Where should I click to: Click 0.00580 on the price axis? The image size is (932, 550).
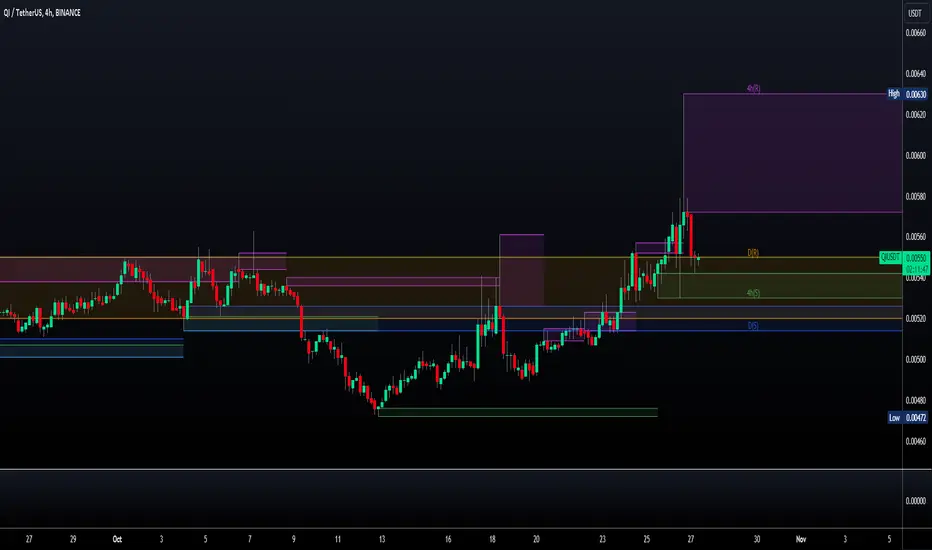[x=915, y=196]
